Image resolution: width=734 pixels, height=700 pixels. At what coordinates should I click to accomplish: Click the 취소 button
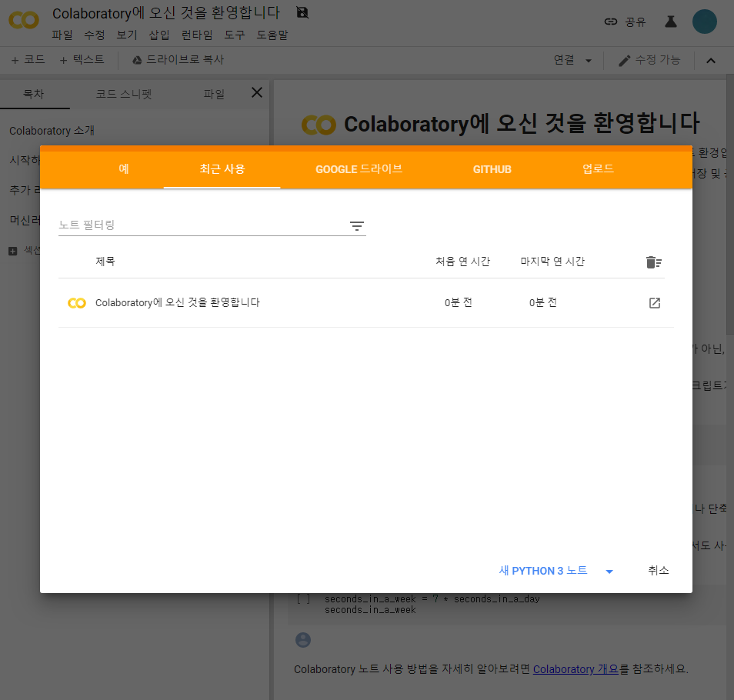658,571
